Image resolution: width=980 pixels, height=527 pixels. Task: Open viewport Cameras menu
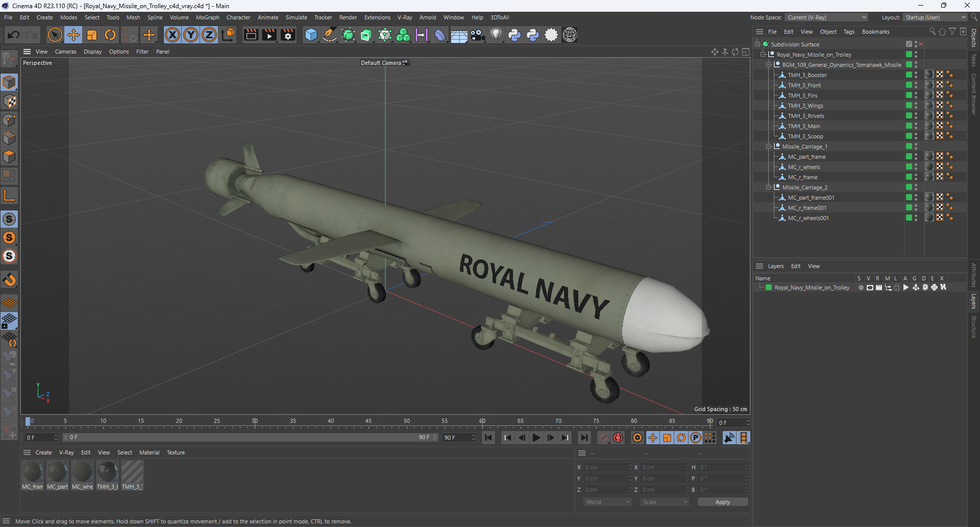coord(65,52)
